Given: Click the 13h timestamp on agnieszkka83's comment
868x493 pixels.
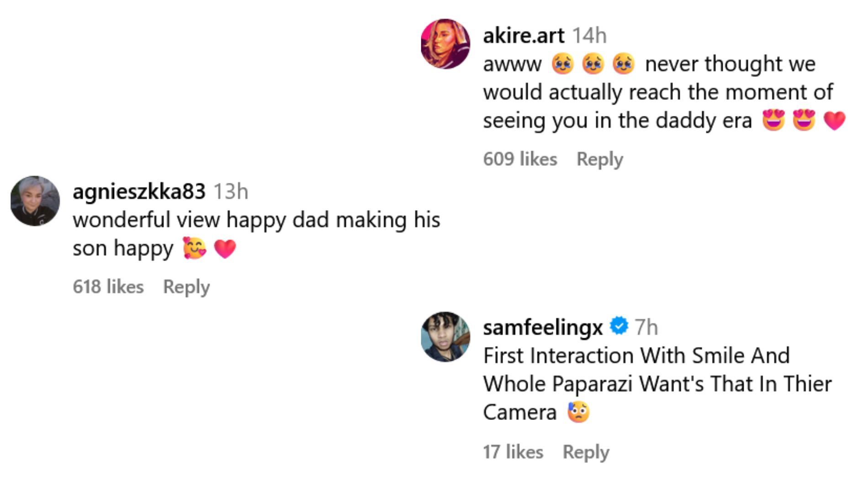Looking at the screenshot, I should [x=231, y=191].
